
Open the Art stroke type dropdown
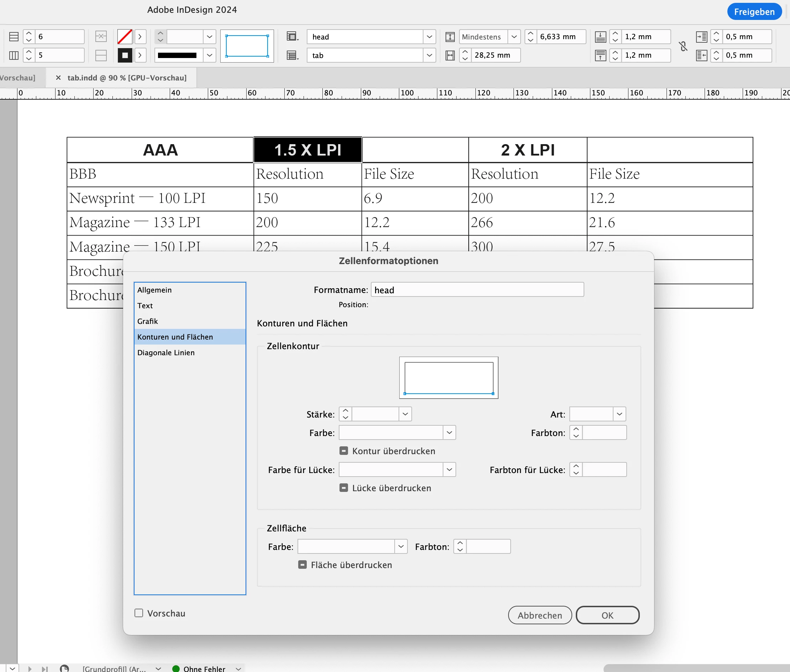click(619, 414)
